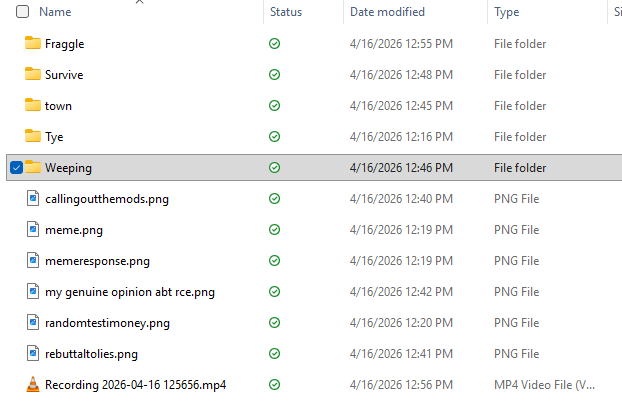
Task: Select Recording 2026-04-16 125656.mp4 name
Action: click(x=135, y=385)
